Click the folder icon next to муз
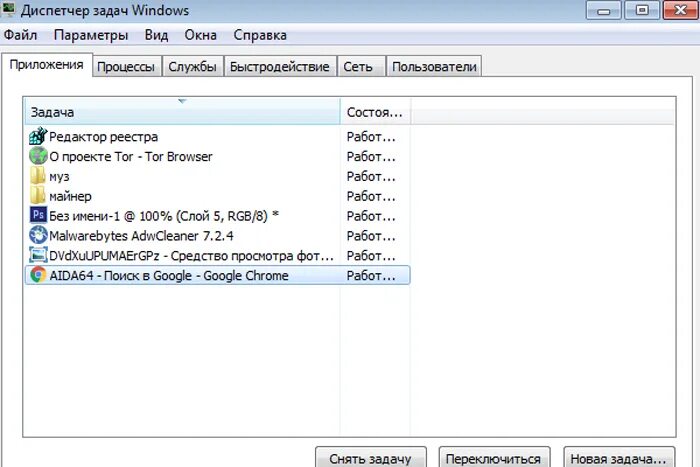Viewport: 700px width, 467px height. pos(38,176)
